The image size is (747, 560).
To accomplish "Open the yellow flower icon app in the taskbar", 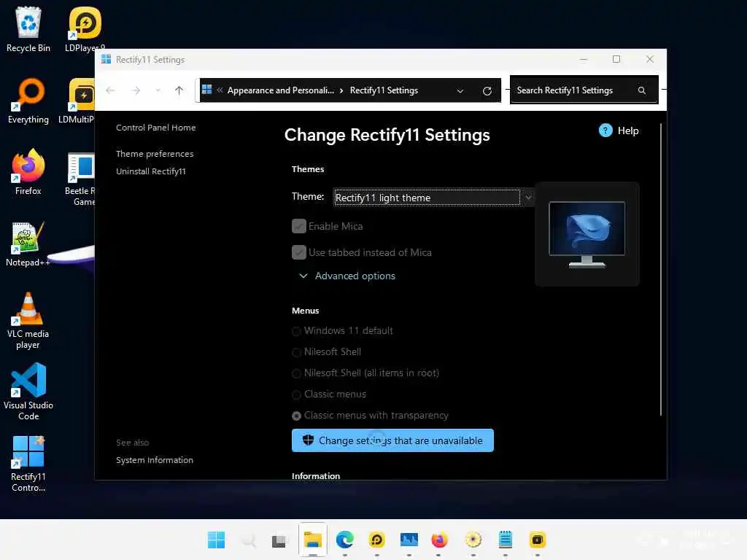I will tap(473, 540).
